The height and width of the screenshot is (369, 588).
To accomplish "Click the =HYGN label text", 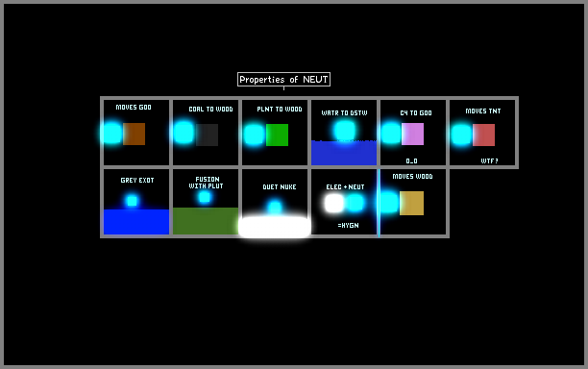I will 349,226.
